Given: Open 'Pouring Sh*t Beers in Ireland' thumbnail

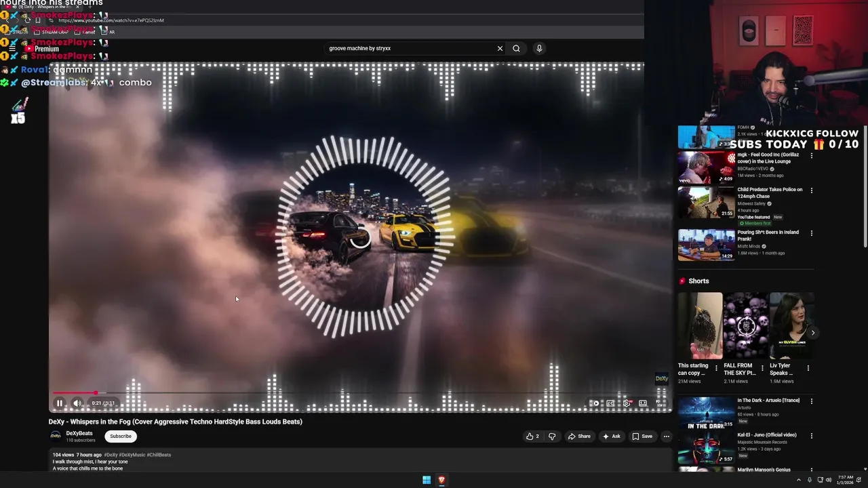Looking at the screenshot, I should tap(707, 245).
